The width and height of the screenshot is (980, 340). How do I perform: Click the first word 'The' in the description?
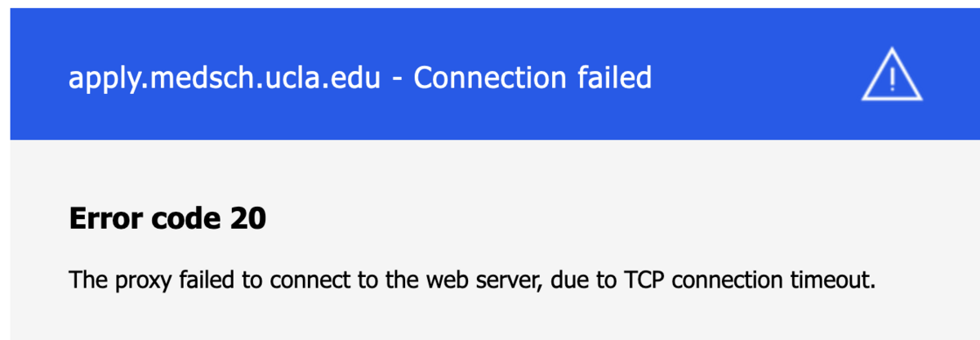[x=84, y=281]
